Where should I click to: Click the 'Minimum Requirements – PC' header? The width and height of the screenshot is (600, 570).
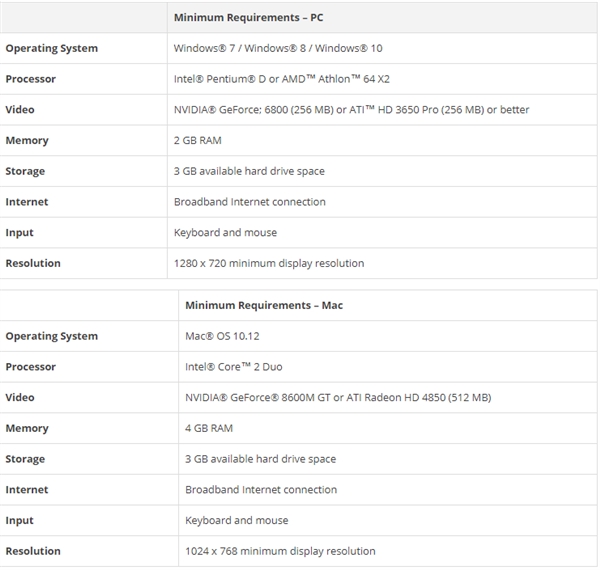click(x=246, y=18)
